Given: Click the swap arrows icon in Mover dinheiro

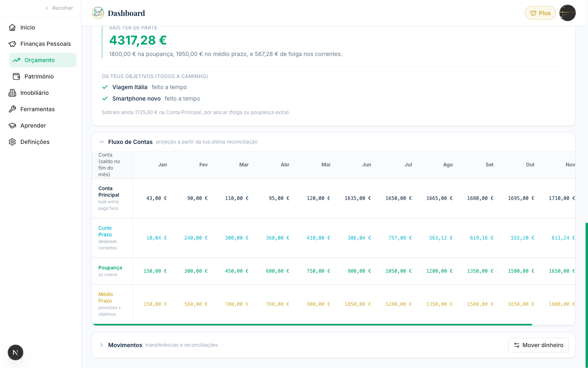Looking at the screenshot, I should 517,345.
